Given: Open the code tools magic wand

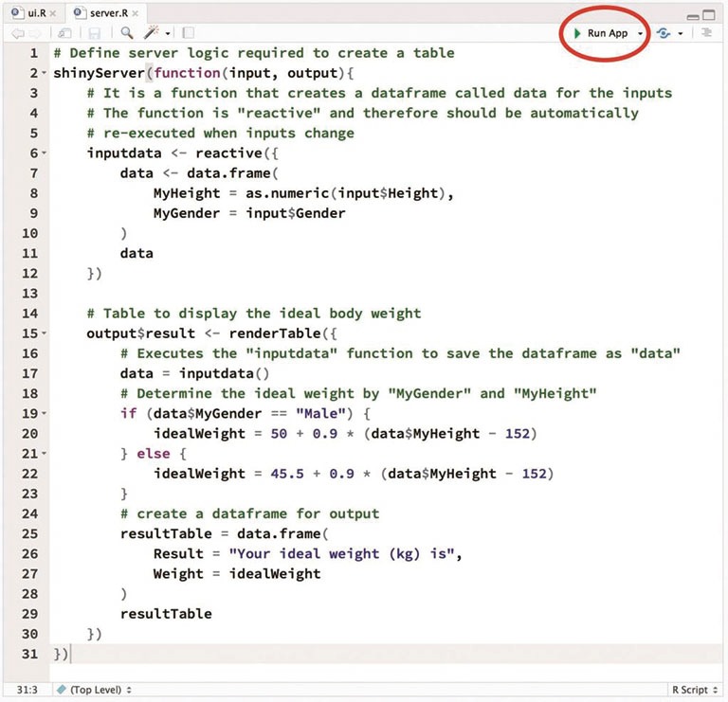Looking at the screenshot, I should (x=151, y=33).
